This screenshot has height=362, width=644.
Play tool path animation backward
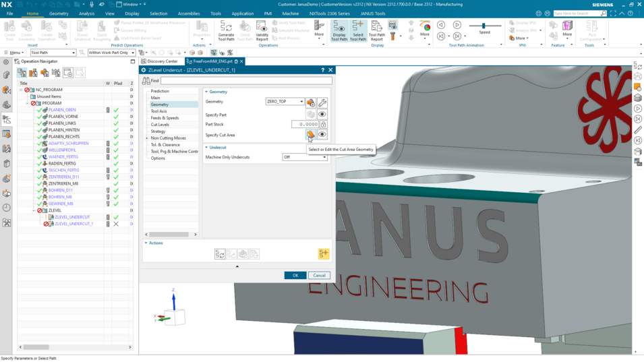(441, 25)
